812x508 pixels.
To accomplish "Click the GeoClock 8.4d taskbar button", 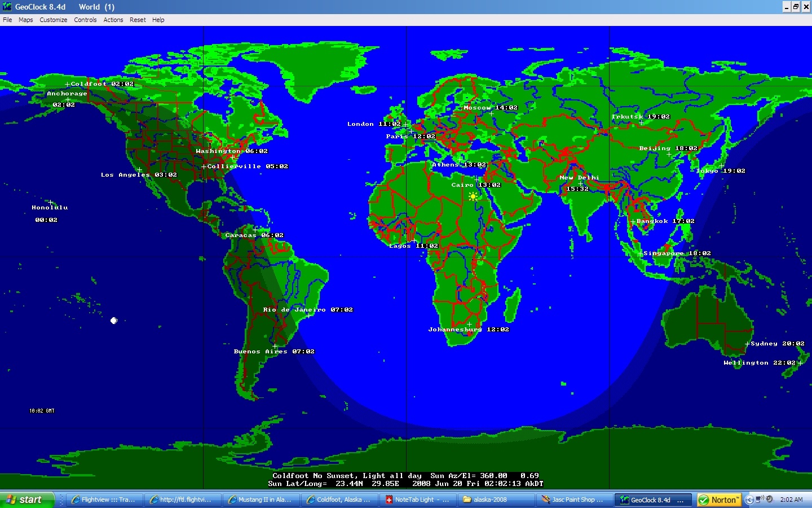I will (x=652, y=500).
